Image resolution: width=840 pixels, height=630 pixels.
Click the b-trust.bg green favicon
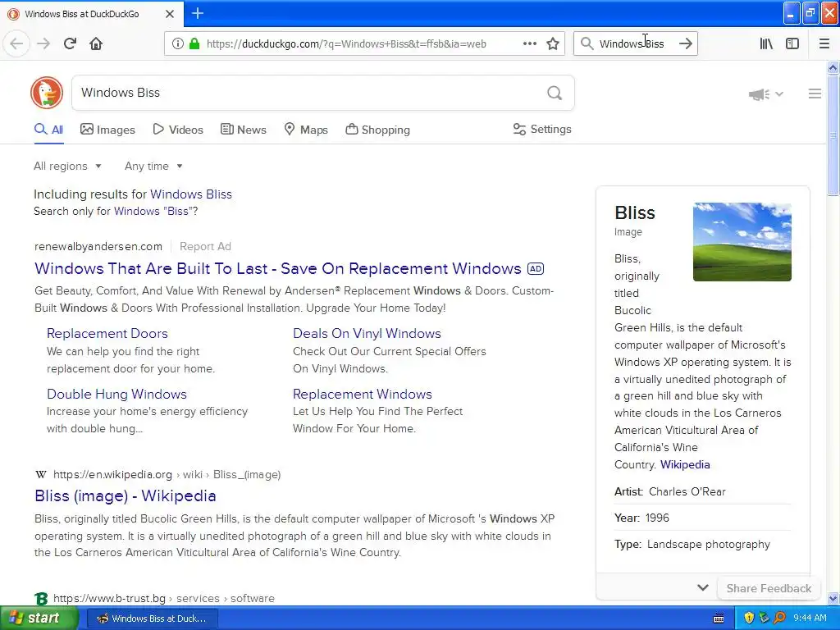point(41,598)
